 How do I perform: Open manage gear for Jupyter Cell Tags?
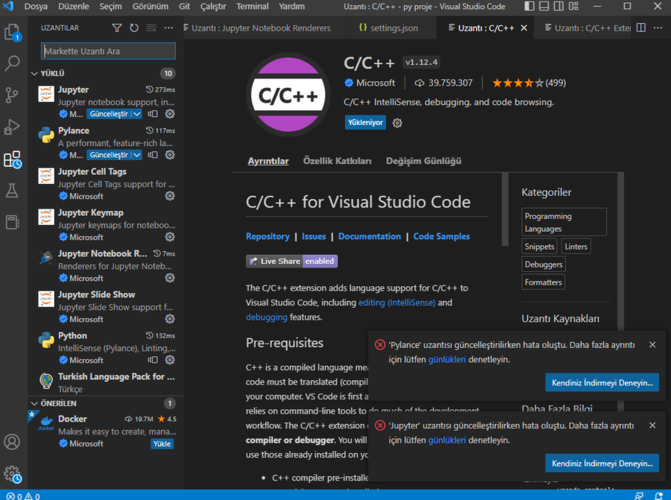170,196
